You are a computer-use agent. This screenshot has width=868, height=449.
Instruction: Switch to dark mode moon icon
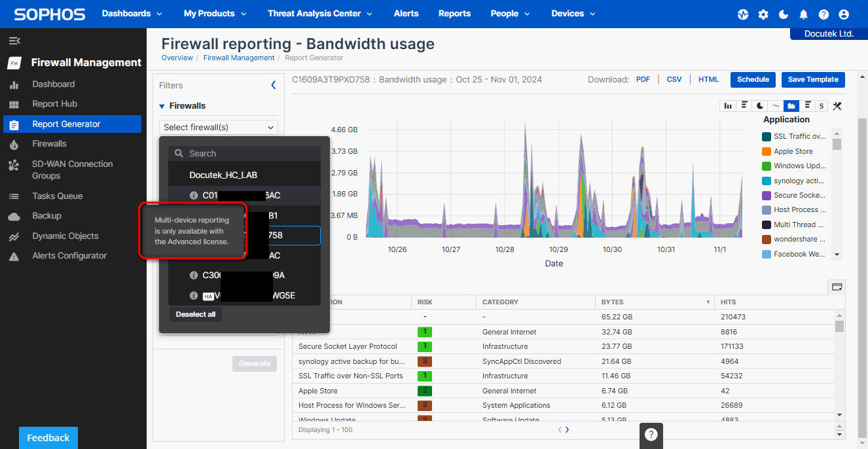[784, 14]
